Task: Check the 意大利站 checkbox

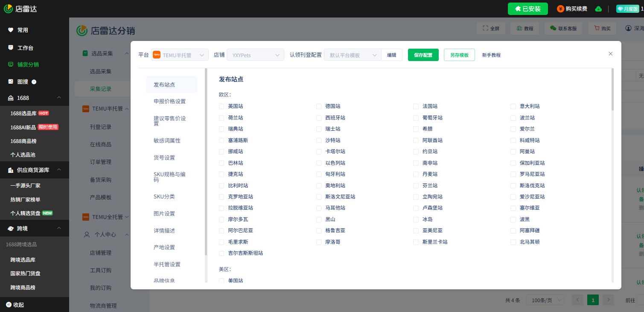Action: tap(513, 106)
